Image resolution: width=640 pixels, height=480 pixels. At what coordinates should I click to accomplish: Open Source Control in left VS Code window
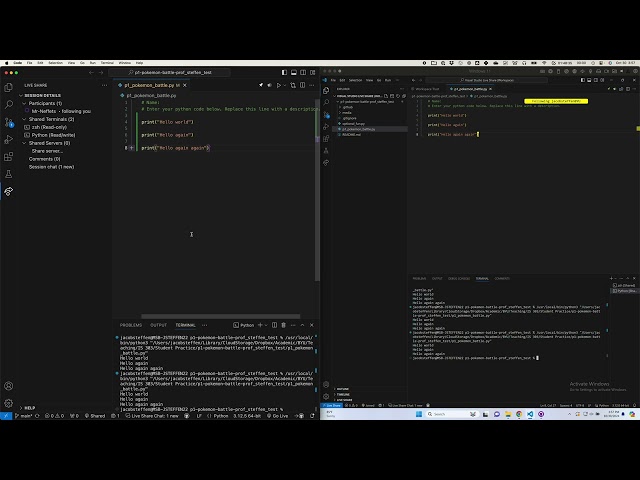8,122
